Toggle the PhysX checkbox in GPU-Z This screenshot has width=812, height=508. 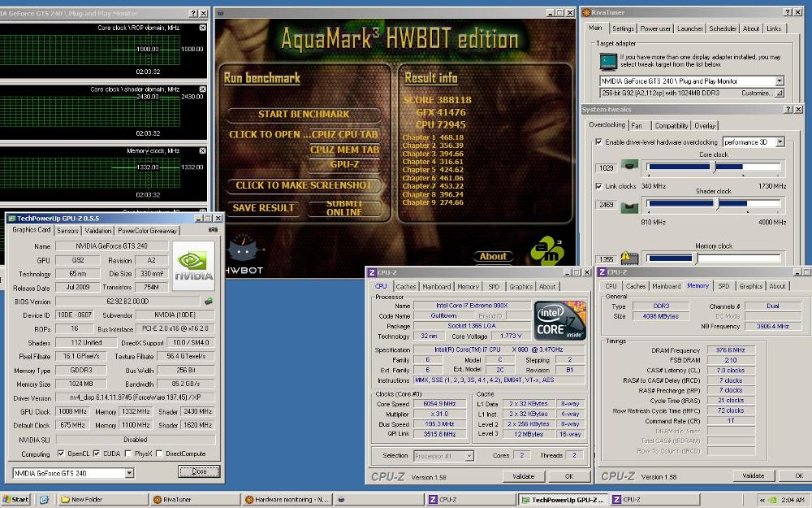click(128, 454)
